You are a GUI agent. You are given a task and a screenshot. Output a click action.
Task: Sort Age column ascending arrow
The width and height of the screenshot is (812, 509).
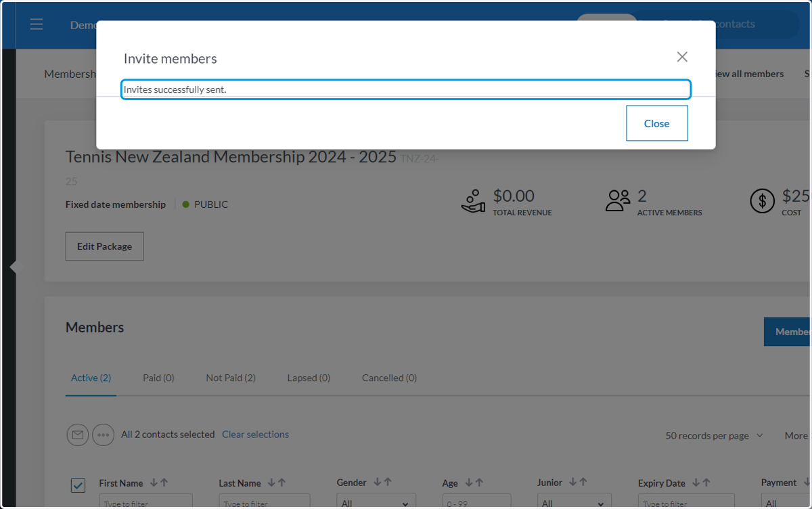coord(480,483)
